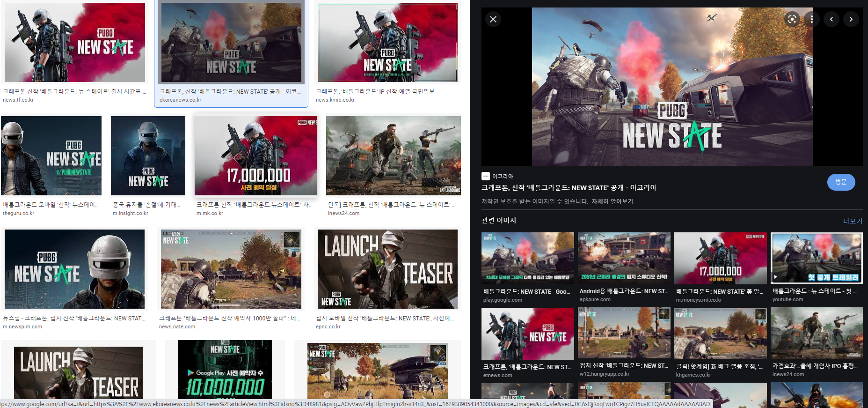Select the news.kmib.co.kr result thumbnail

coord(387,42)
